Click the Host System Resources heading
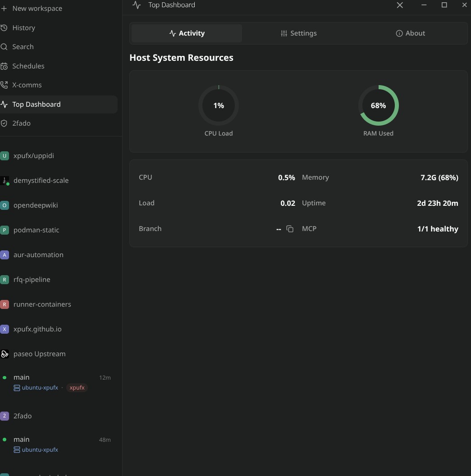Screen dimensions: 471x476 (x=181, y=58)
